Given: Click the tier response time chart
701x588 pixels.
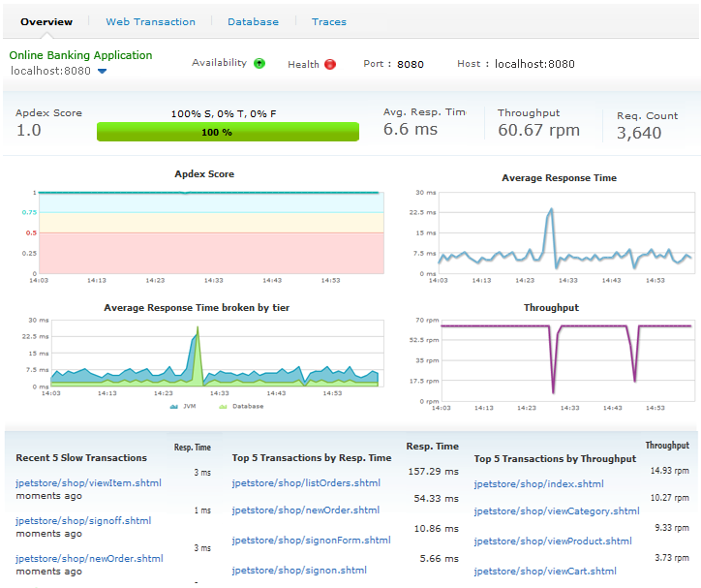Looking at the screenshot, I should coord(217,354).
